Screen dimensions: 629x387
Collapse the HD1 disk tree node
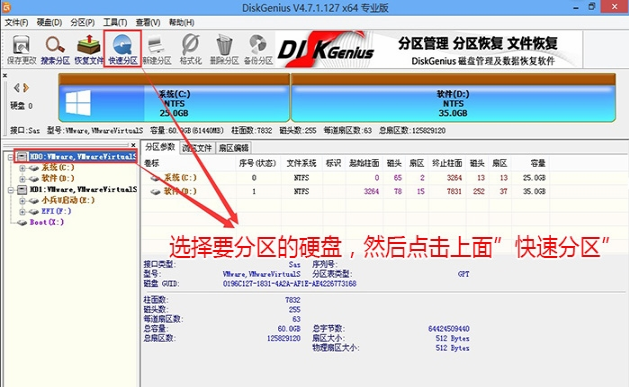pos(11,189)
